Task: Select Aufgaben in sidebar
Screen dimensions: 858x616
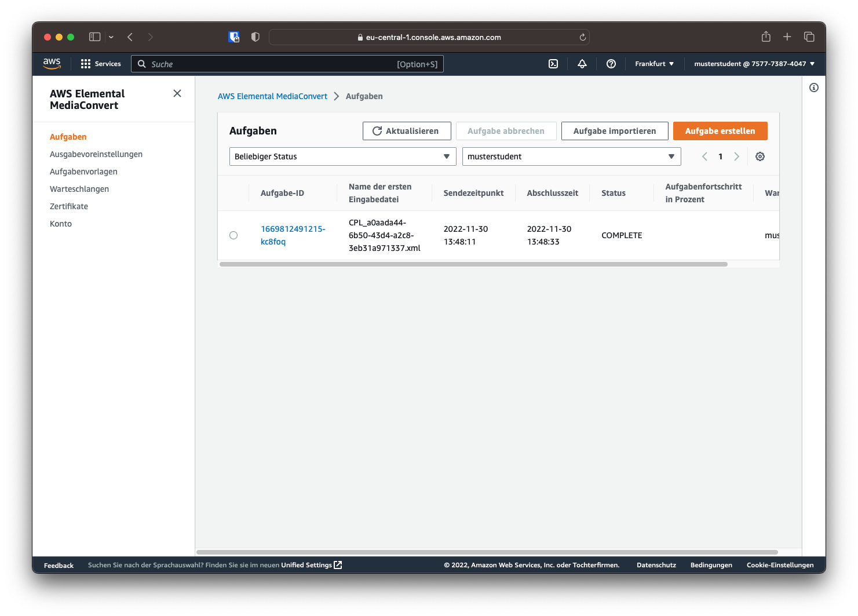Action: pos(68,137)
